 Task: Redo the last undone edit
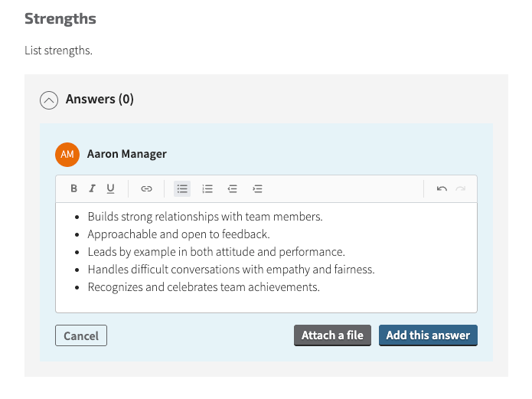coord(460,188)
